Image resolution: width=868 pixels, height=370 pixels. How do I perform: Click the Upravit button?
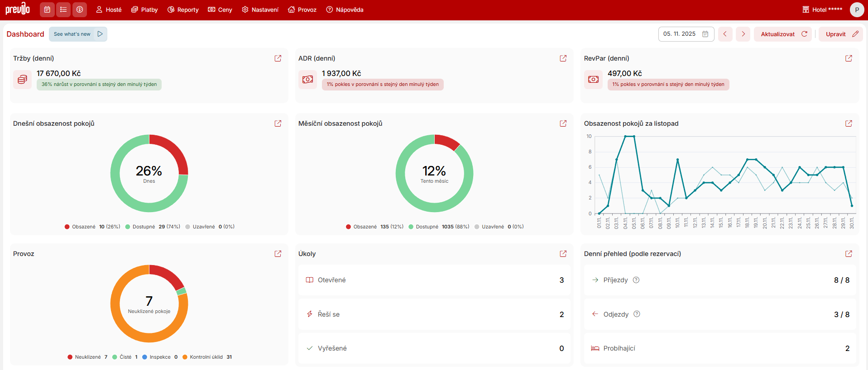(x=841, y=34)
